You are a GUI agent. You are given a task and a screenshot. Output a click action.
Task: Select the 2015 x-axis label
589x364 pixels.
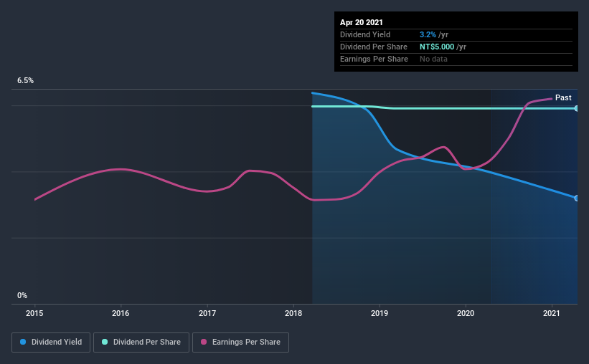(34, 313)
